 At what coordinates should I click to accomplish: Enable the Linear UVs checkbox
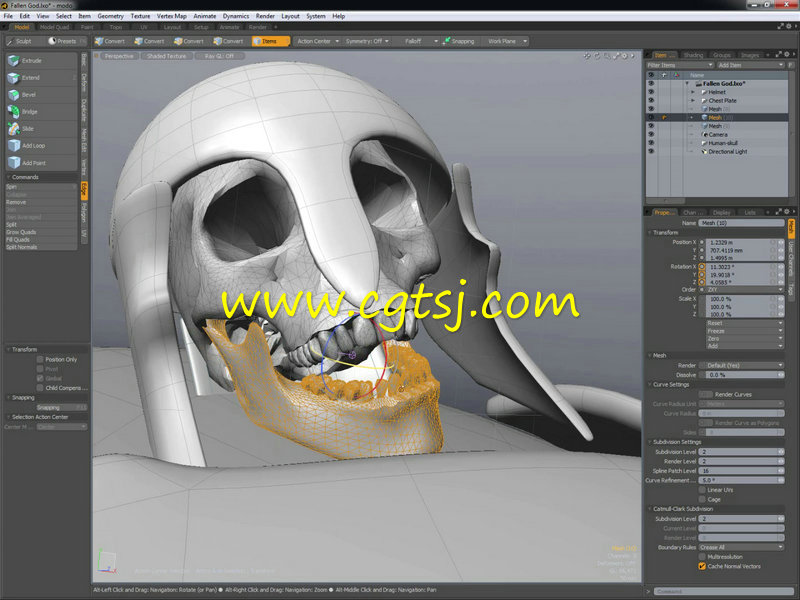[702, 490]
